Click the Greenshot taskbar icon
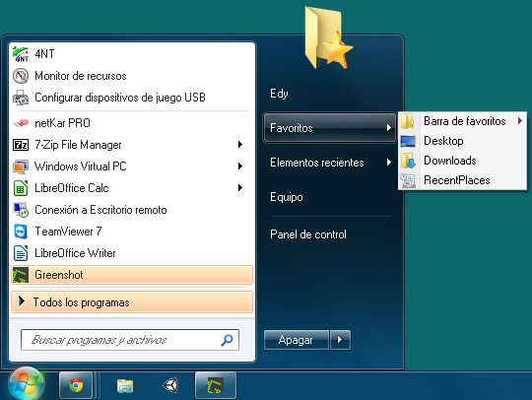Screen dimensions: 532x400 (x=216, y=386)
